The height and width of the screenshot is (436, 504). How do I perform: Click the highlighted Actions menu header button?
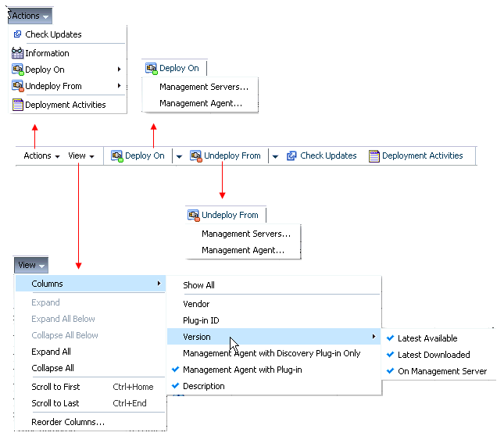click(x=30, y=16)
